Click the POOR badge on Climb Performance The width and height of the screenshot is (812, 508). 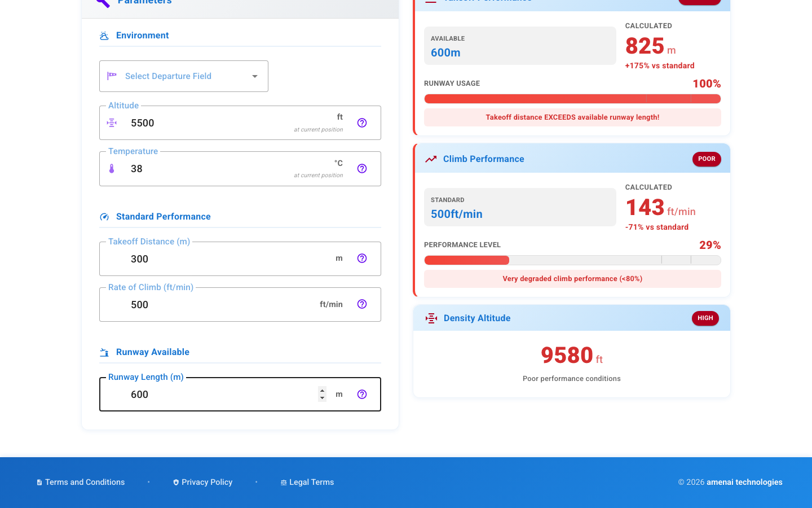click(707, 159)
